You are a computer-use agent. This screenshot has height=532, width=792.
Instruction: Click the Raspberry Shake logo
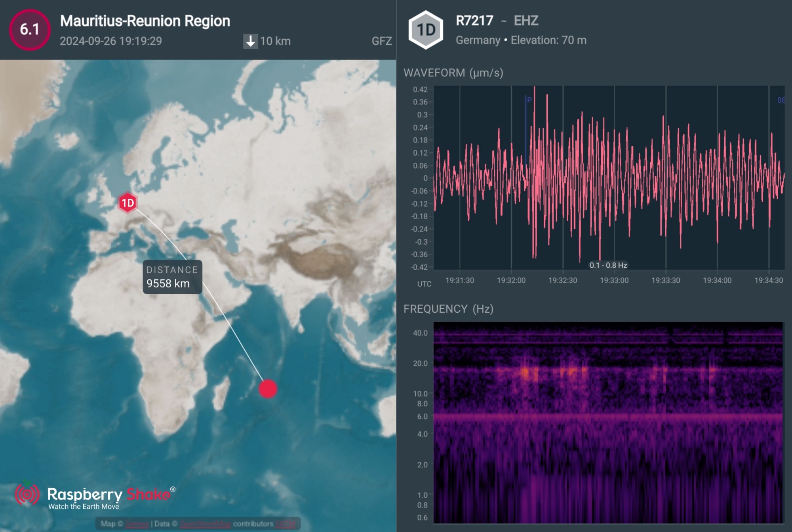click(95, 495)
